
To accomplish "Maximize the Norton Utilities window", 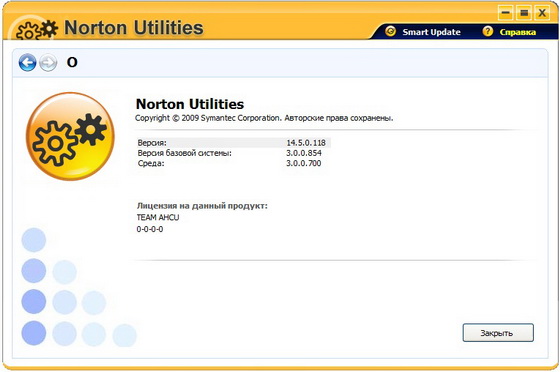I will (x=524, y=13).
